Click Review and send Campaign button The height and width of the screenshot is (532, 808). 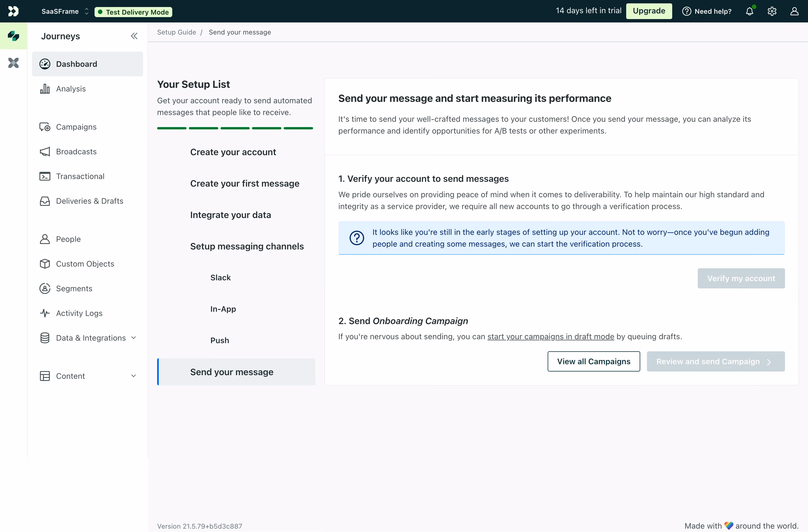[x=716, y=361]
